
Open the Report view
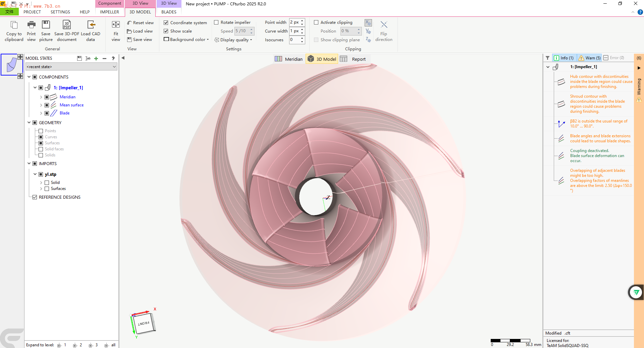point(353,59)
